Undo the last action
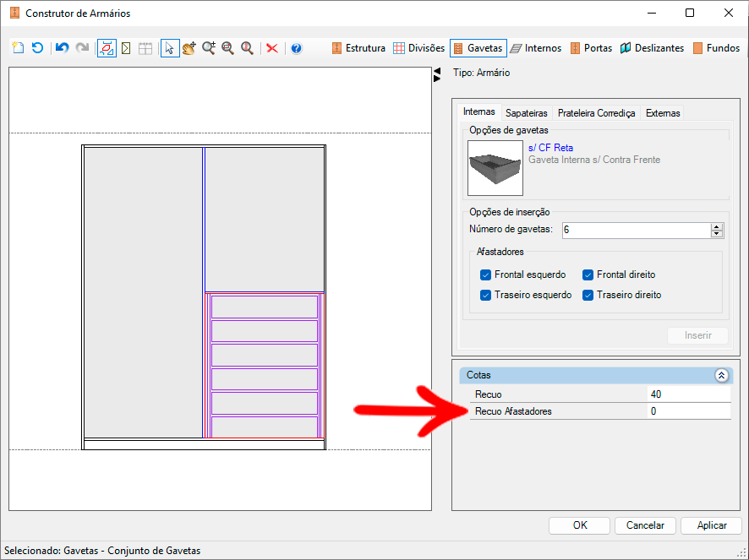Screen dimensions: 749x560 pyautogui.click(x=62, y=48)
